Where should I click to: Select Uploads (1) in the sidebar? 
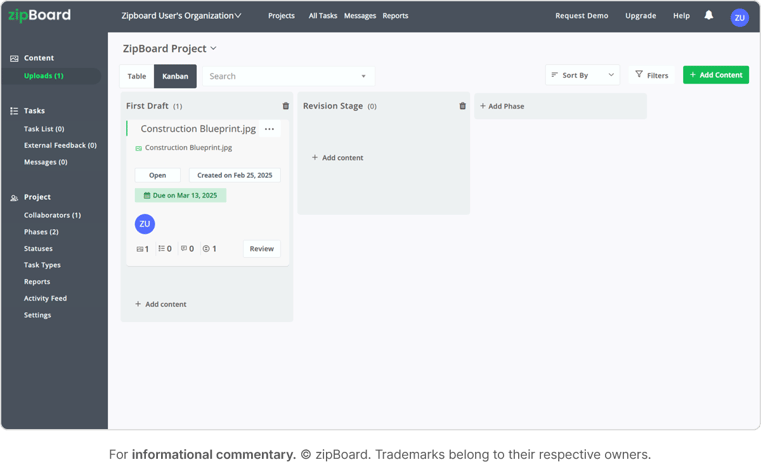(44, 76)
